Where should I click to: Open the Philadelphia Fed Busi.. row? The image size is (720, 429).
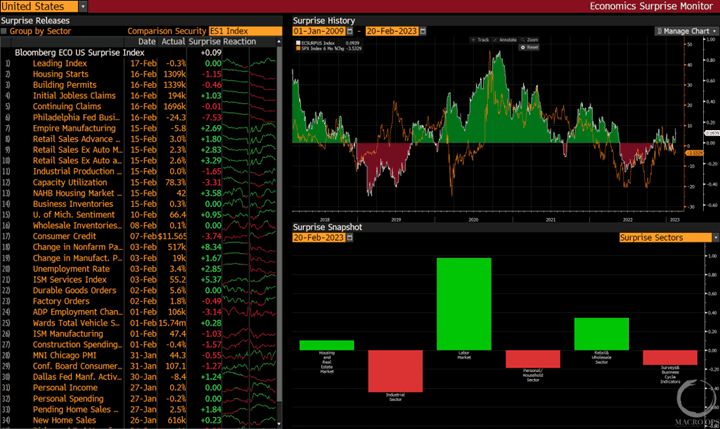[139, 118]
